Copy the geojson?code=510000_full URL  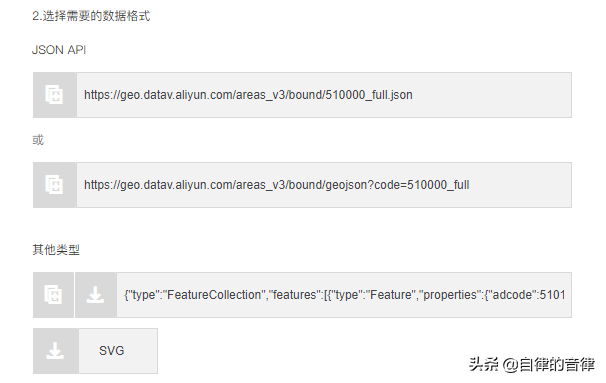point(54,185)
